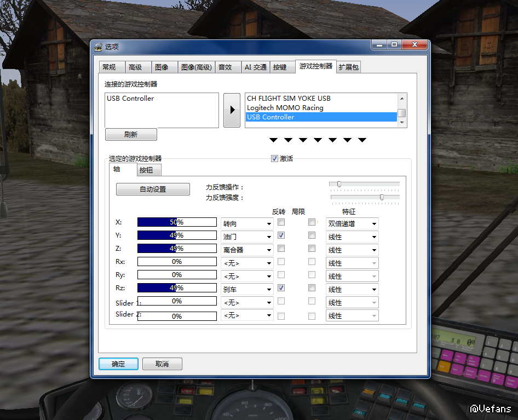The width and height of the screenshot is (518, 420).
Task: Adjust the 力反馈强度 slider
Action: 382,197
